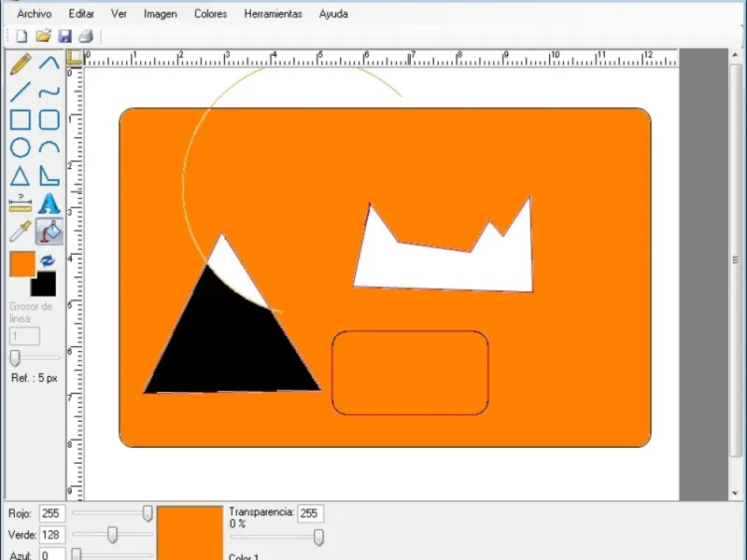
Task: Select the Text tool letter A
Action: [x=49, y=203]
